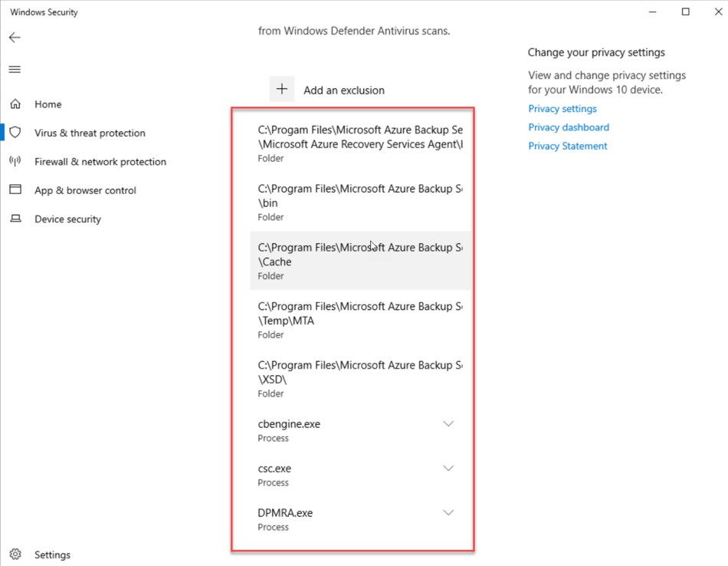Toggle the hamburger navigation menu
728x566 pixels.
point(14,69)
